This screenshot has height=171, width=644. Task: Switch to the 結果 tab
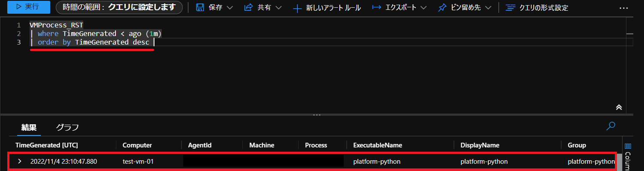tap(29, 127)
